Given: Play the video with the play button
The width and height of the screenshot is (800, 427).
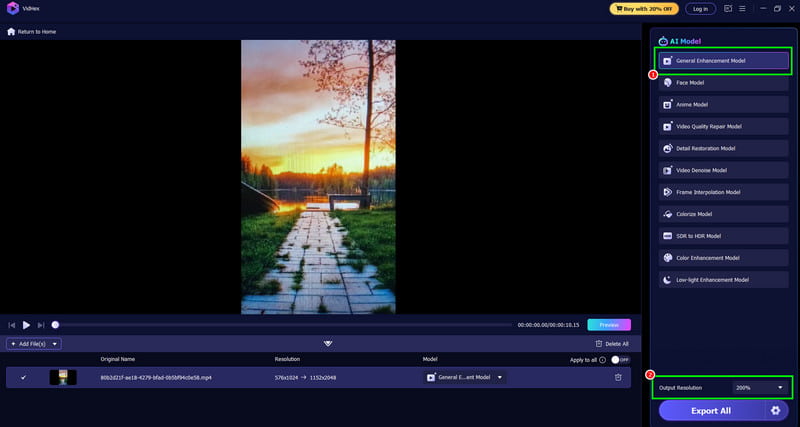Looking at the screenshot, I should point(26,325).
